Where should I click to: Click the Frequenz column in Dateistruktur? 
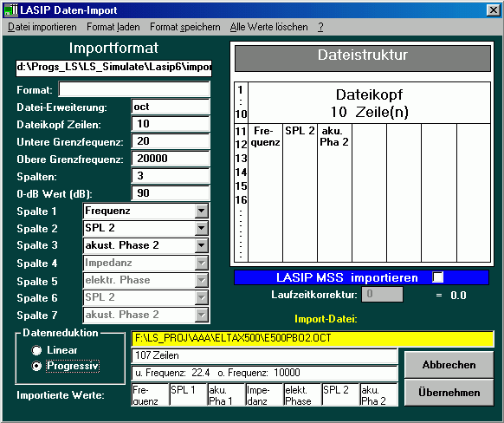coord(266,192)
